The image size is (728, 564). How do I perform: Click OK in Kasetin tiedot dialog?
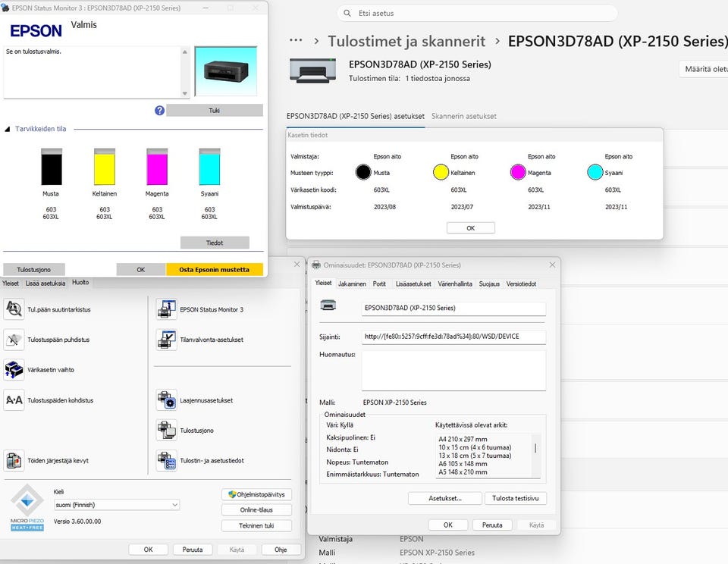[x=471, y=228]
